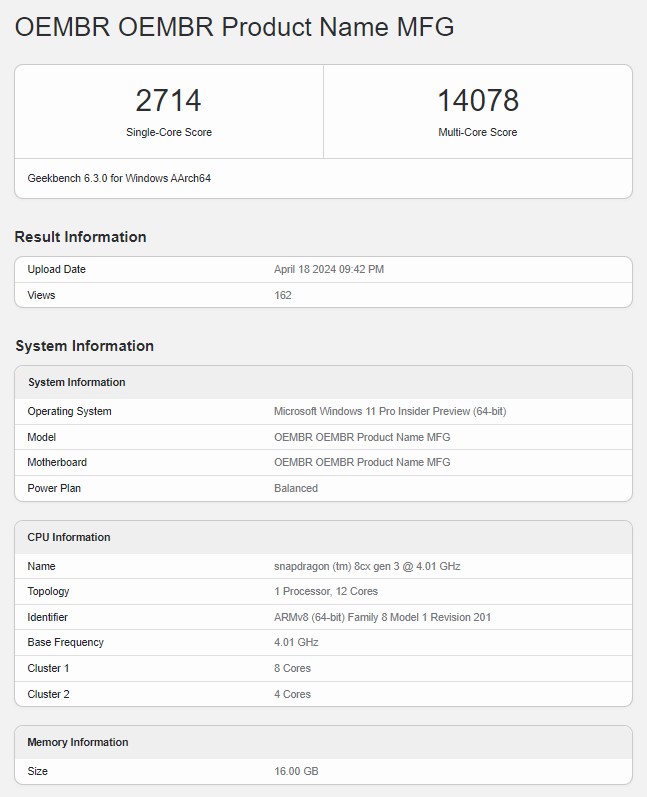Click the Power Plan value Balanced
This screenshot has width=647, height=797.
(x=296, y=488)
